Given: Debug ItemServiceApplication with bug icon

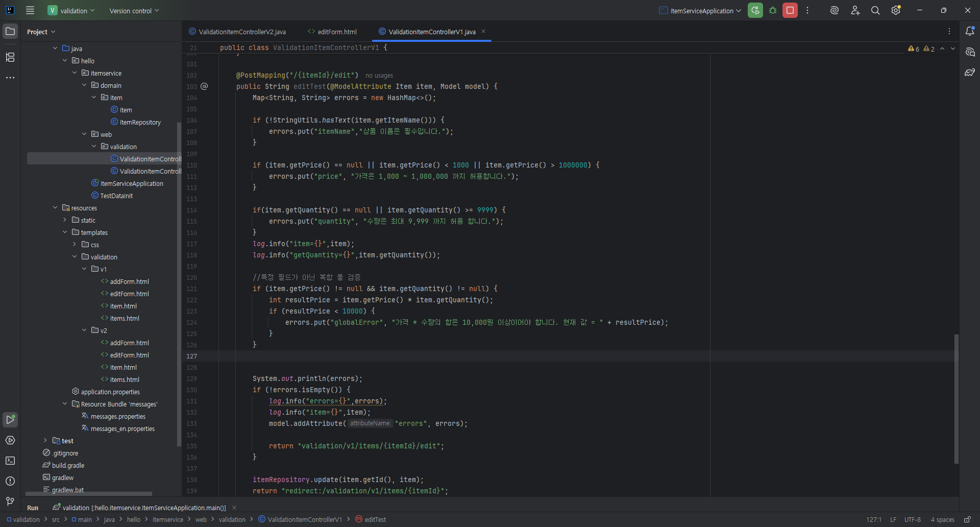Looking at the screenshot, I should pyautogui.click(x=773, y=10).
